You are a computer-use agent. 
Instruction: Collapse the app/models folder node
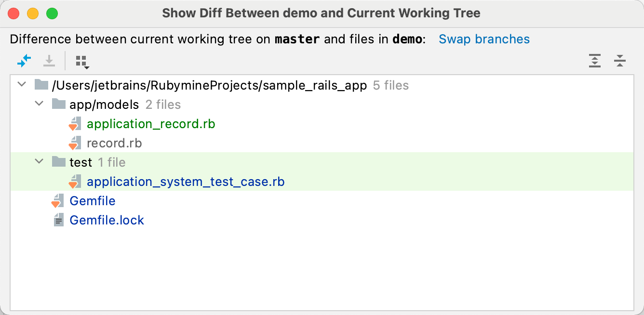[x=39, y=104]
